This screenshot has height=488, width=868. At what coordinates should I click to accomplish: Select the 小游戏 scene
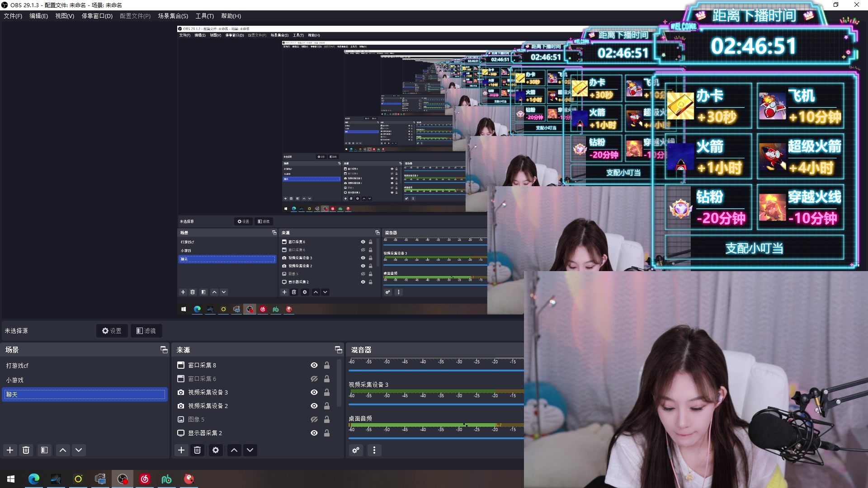click(85, 380)
